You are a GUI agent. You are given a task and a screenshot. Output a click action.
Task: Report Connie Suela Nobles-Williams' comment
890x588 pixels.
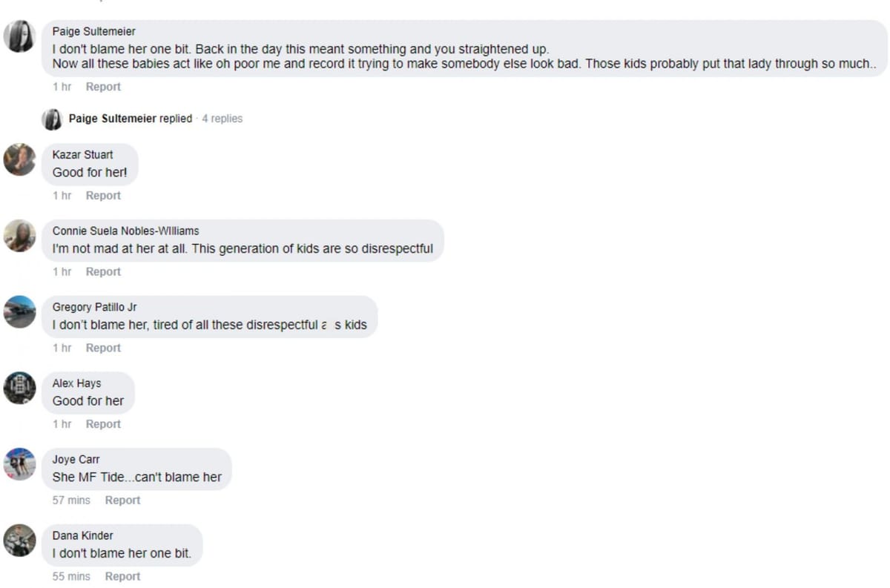(103, 272)
